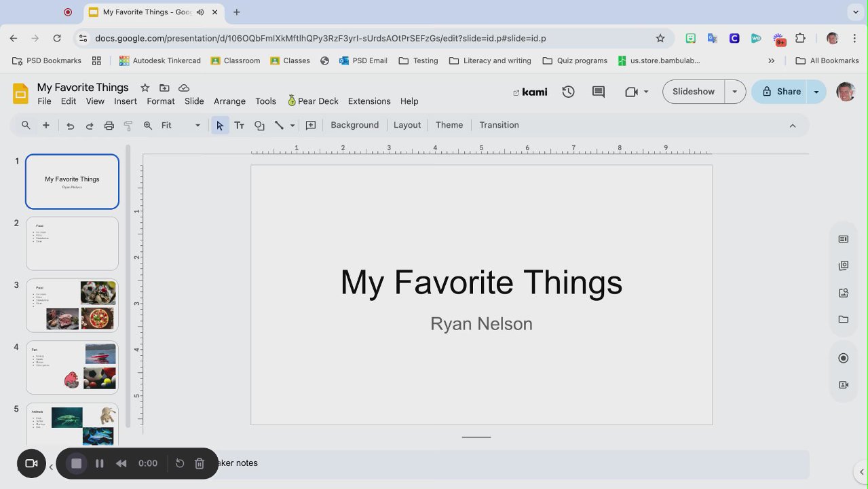Open the Format menu
The image size is (868, 489).
[x=161, y=101]
